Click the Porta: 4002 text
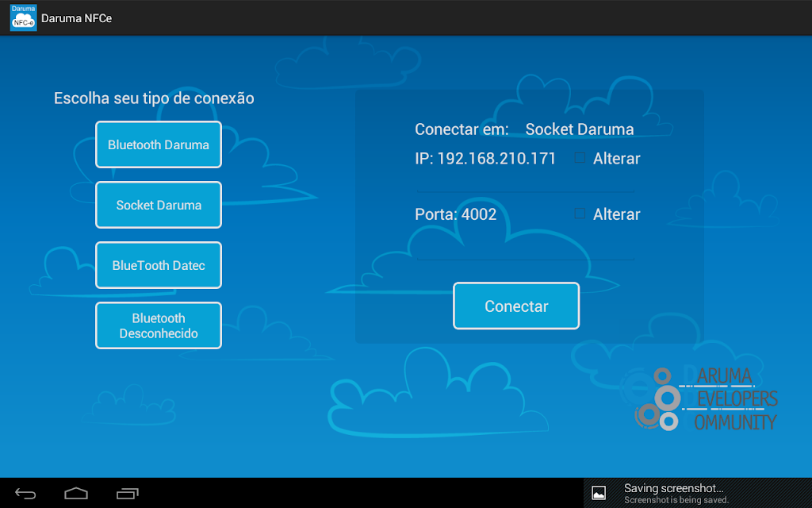 coord(456,214)
